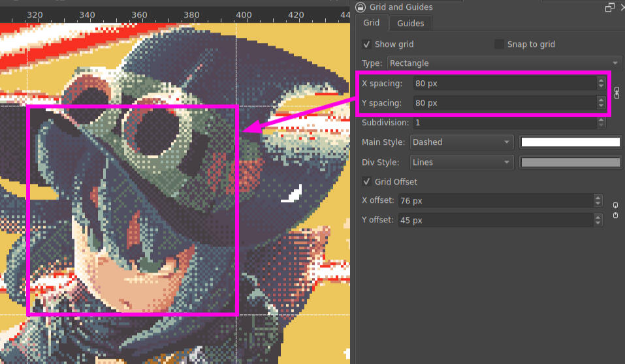Uncheck the Show grid checkbox

point(367,44)
